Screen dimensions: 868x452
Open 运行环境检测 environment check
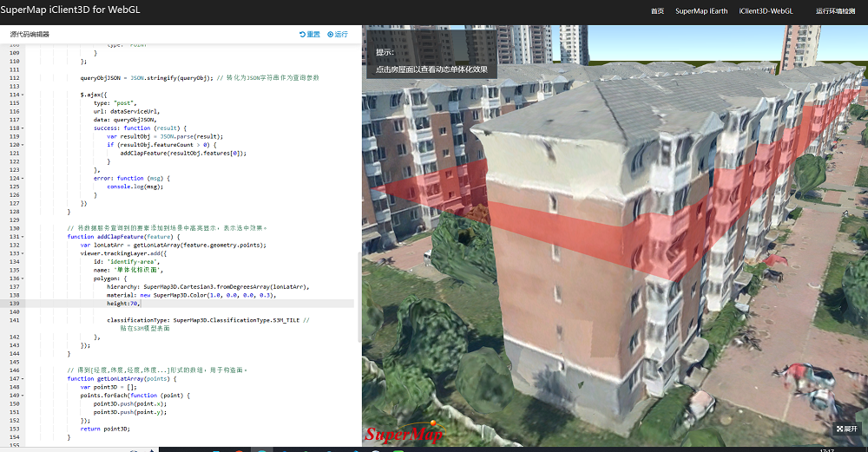pyautogui.click(x=836, y=11)
